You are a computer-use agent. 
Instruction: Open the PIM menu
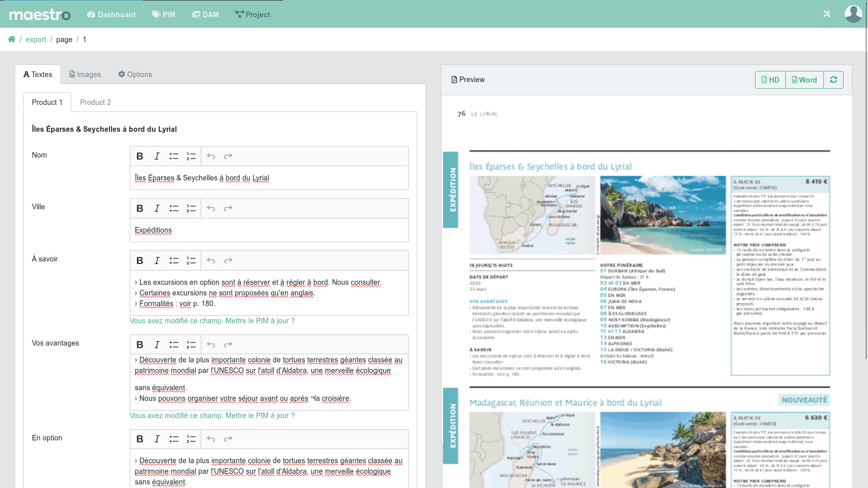[163, 15]
